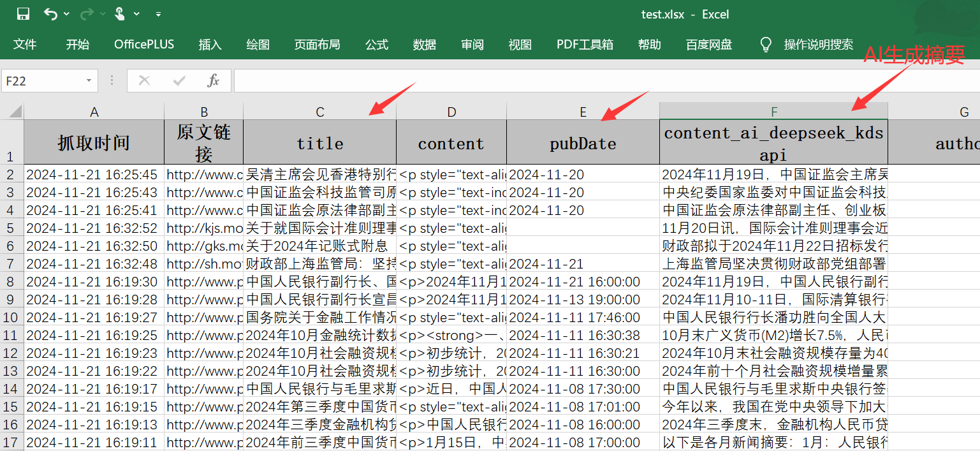
Task: Click the lightbulb search icon
Action: tap(766, 45)
